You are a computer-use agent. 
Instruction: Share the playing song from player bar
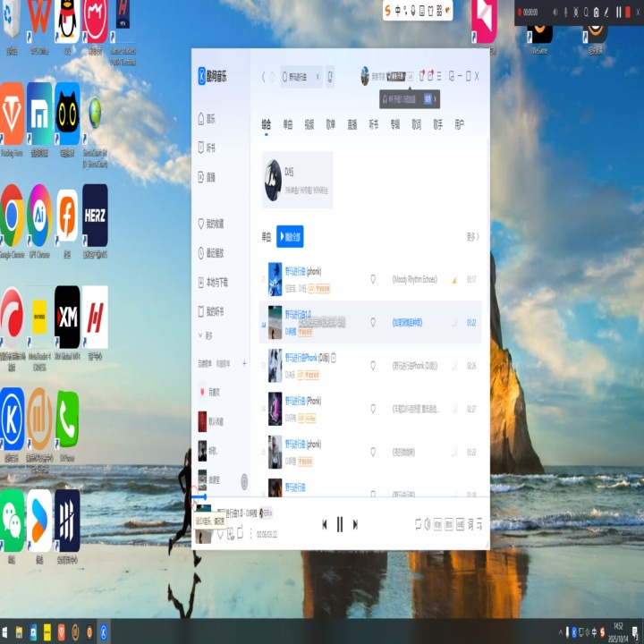click(x=241, y=532)
